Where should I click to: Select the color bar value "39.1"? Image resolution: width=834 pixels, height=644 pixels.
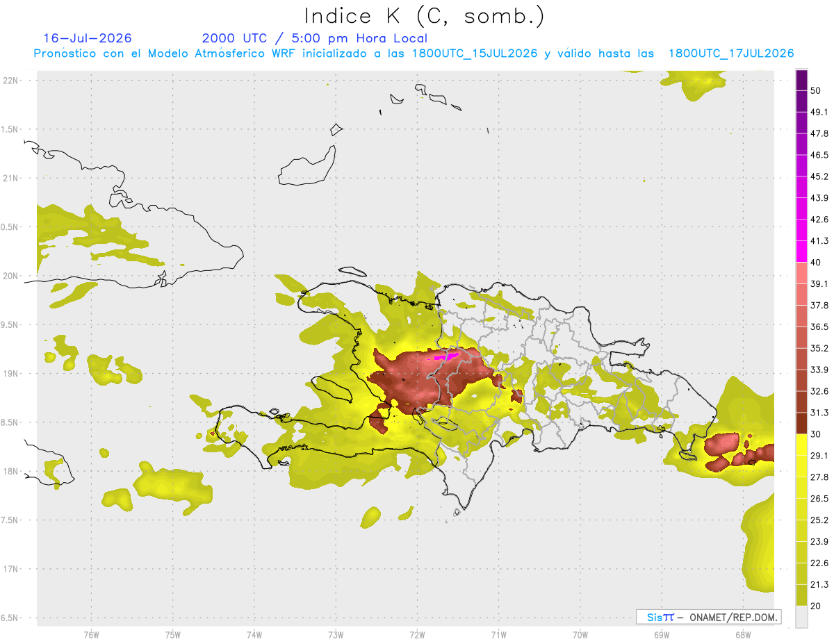pos(819,284)
